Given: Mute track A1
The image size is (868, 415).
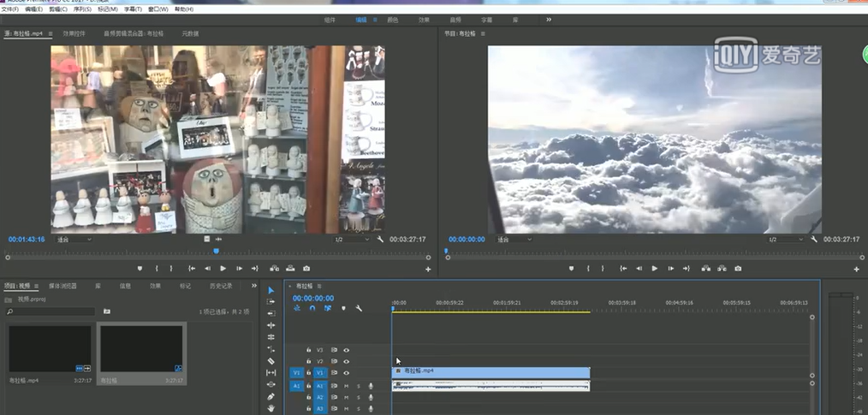Looking at the screenshot, I should (347, 386).
